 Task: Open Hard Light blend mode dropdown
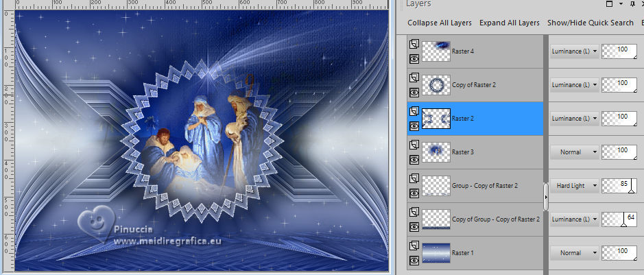coord(574,186)
